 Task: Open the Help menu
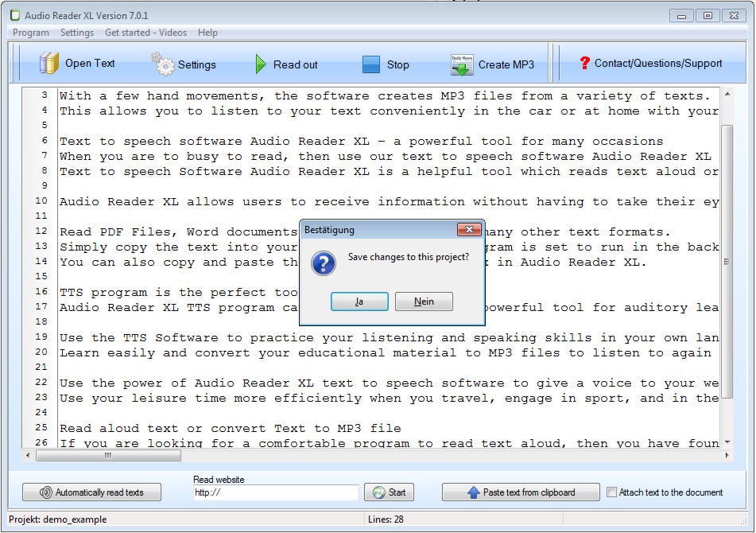(x=207, y=33)
